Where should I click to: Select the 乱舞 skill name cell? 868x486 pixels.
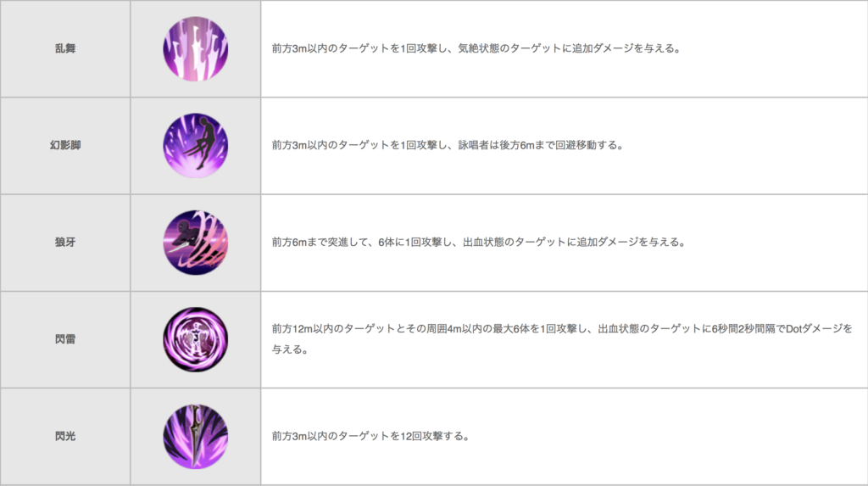pyautogui.click(x=65, y=48)
